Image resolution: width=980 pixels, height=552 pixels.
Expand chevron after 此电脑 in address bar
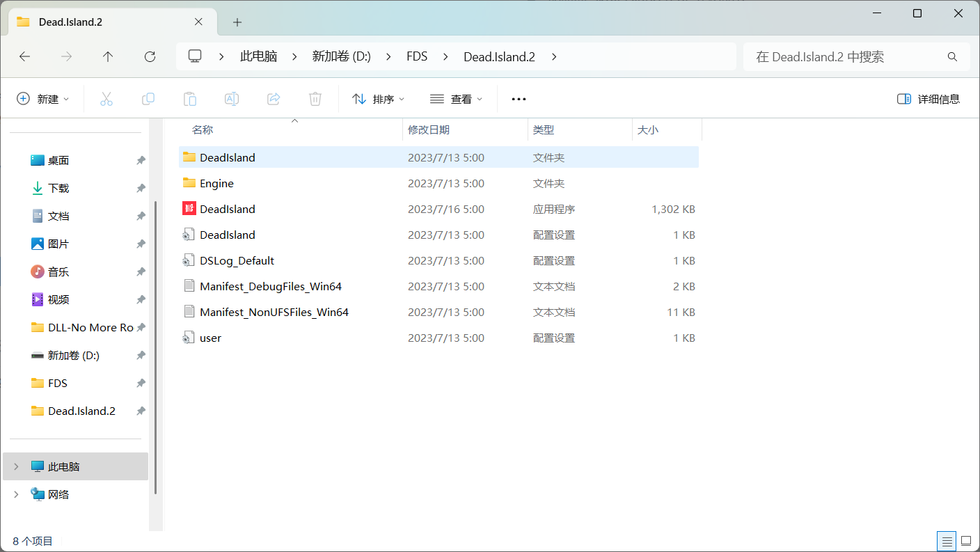294,57
